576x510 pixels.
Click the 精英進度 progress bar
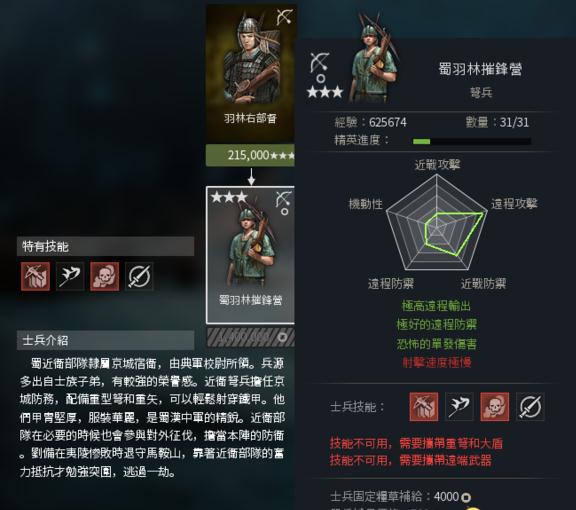472,141
